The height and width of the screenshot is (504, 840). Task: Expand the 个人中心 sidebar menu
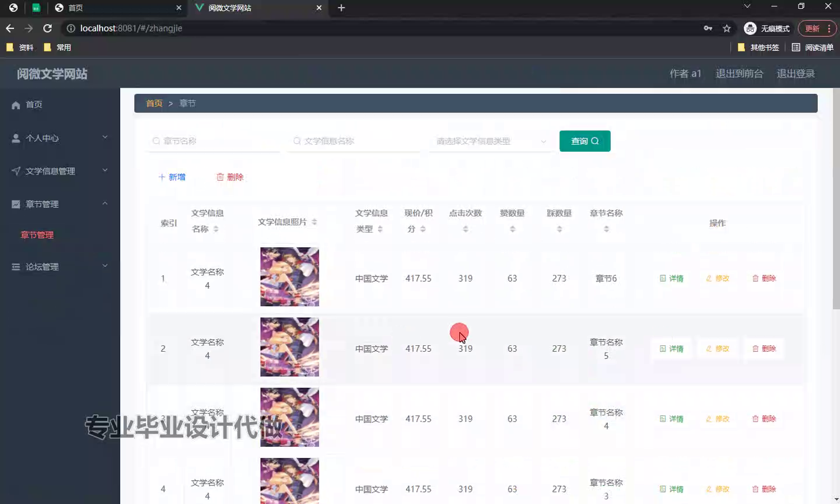click(60, 138)
